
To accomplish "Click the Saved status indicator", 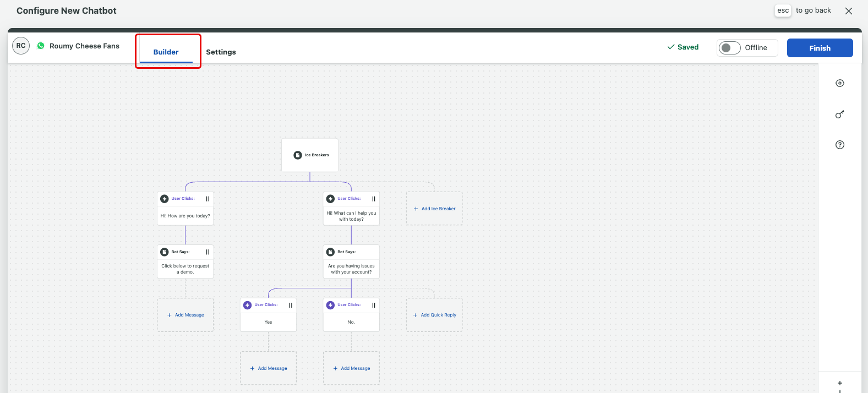I will point(683,47).
